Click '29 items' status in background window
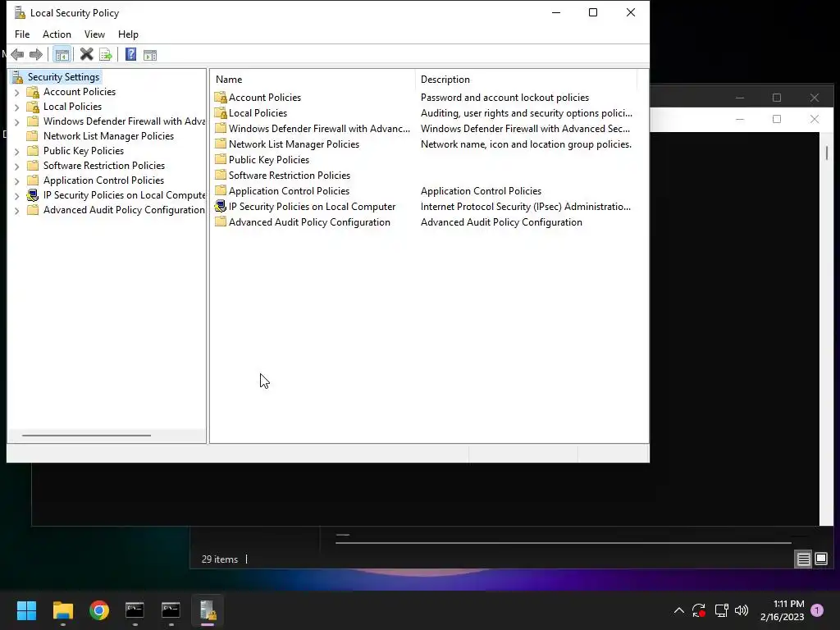 click(220, 559)
